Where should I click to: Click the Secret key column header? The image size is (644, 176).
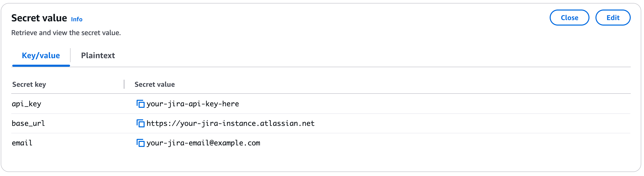click(29, 84)
